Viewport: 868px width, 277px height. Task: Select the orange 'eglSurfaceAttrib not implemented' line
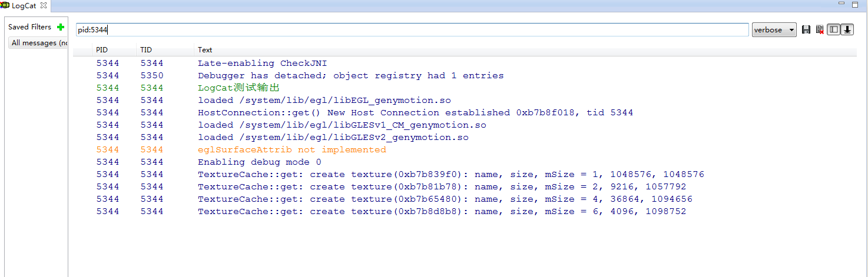pos(465,150)
